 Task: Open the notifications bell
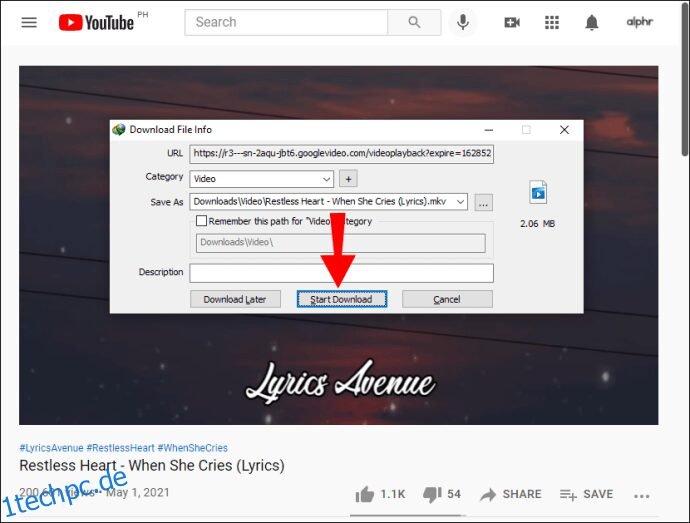point(592,22)
